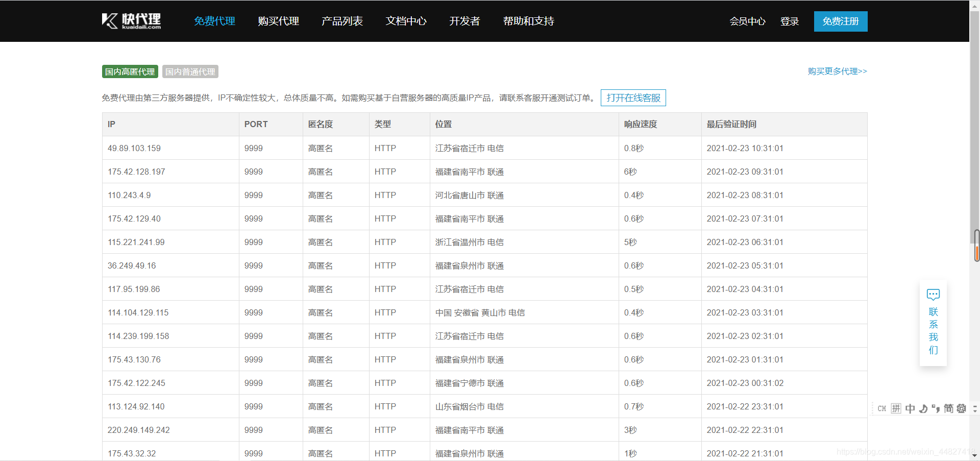Click location 中国 安徽省 黄山市 电信
The image size is (980, 461).
point(480,312)
